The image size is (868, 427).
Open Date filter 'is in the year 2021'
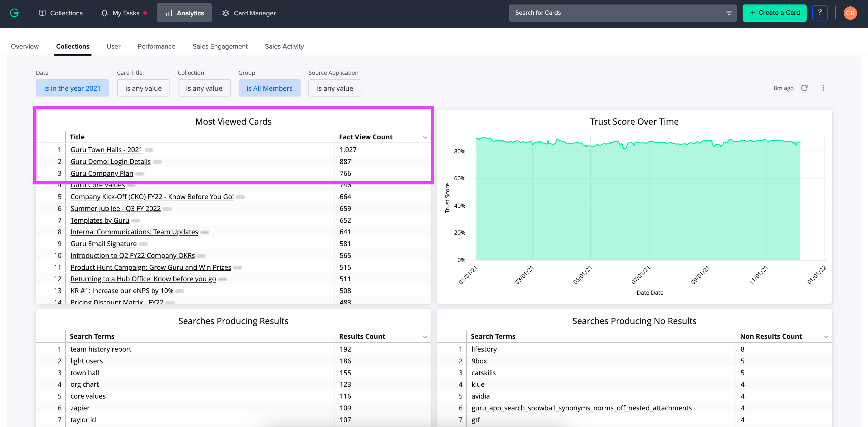coord(73,88)
